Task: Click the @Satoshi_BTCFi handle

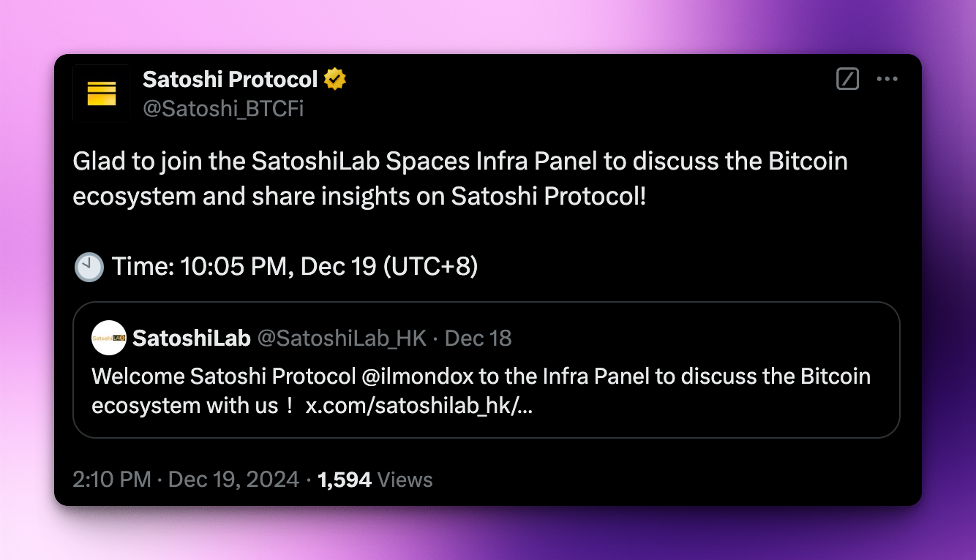Action: (223, 109)
